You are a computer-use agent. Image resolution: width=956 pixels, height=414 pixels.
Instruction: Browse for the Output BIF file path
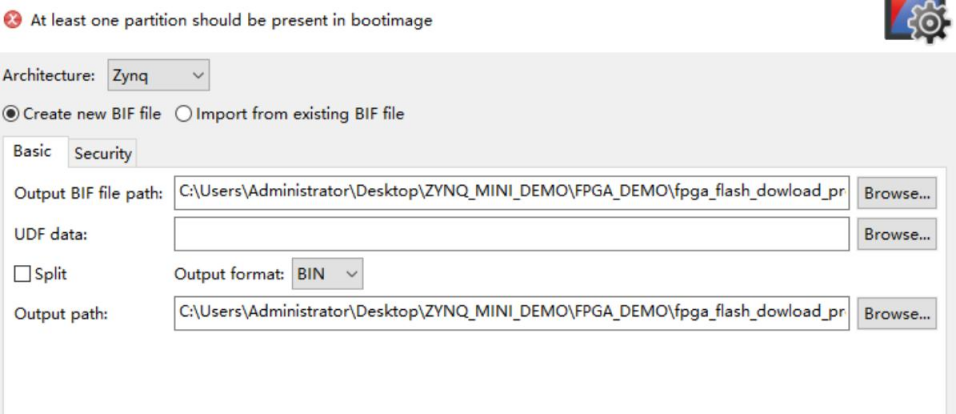897,193
